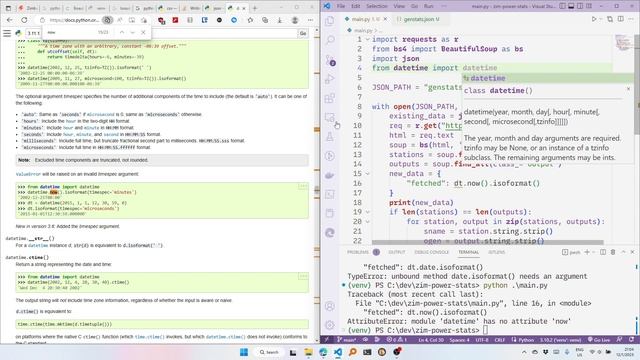The height and width of the screenshot is (360, 640).
Task: Close the find-on-page bar
Action: click(x=143, y=32)
